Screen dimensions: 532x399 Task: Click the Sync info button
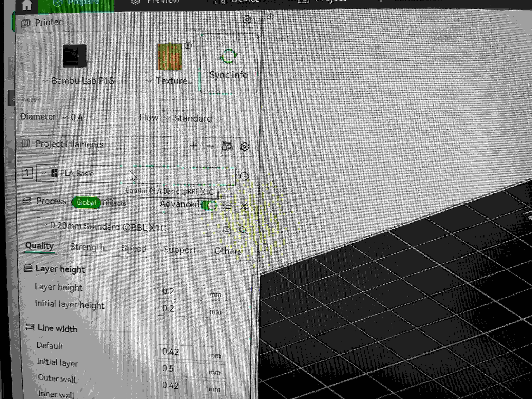(x=228, y=65)
